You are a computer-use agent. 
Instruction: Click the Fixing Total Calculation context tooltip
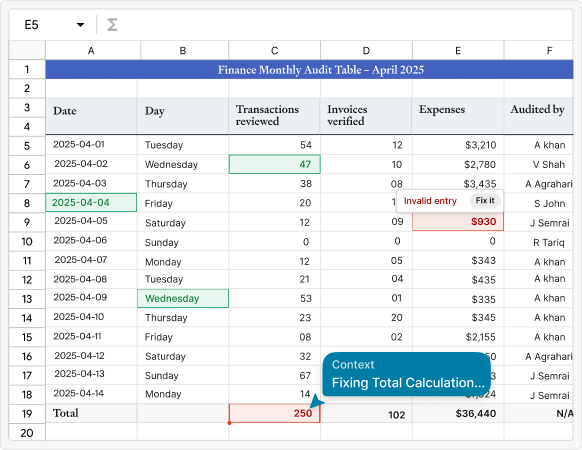406,374
